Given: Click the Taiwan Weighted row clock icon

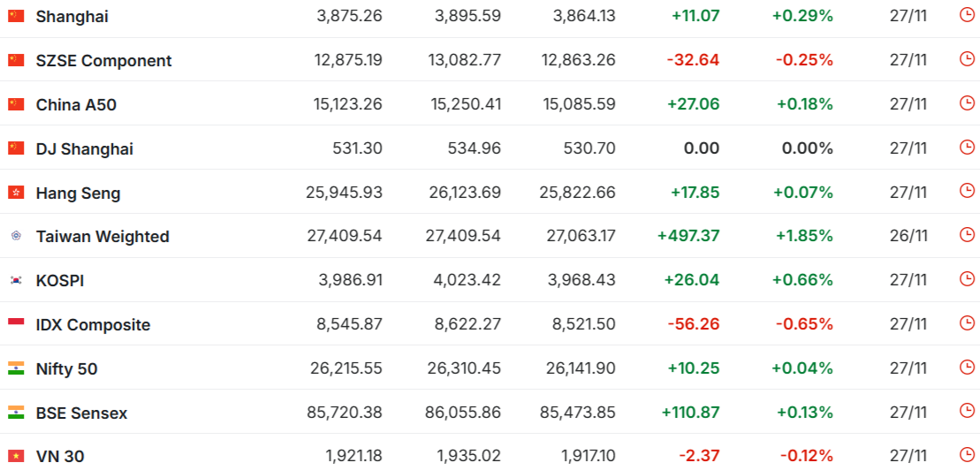Looking at the screenshot, I should coord(967,235).
